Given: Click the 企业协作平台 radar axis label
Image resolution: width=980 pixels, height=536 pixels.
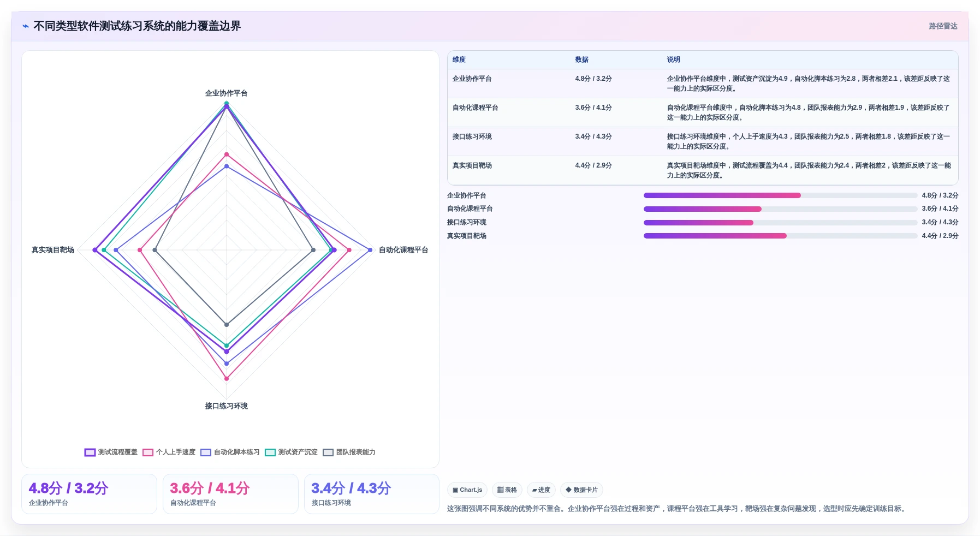Looking at the screenshot, I should click(227, 93).
